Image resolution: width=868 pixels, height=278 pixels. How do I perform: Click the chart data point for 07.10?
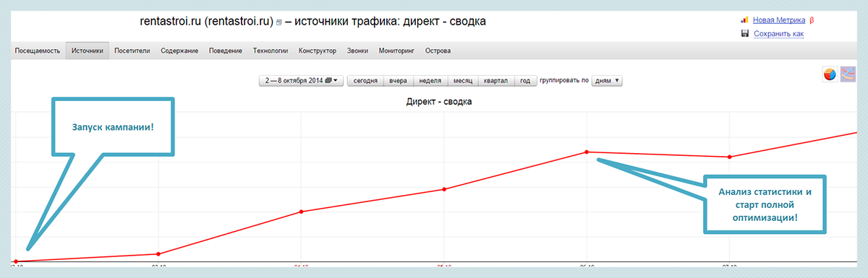coord(730,157)
